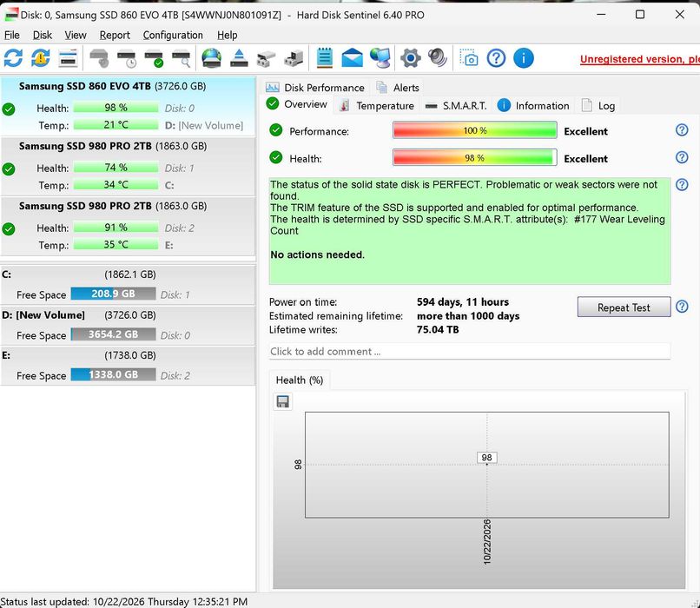This screenshot has height=608, width=700.
Task: Open the File menu
Action: pos(11,35)
